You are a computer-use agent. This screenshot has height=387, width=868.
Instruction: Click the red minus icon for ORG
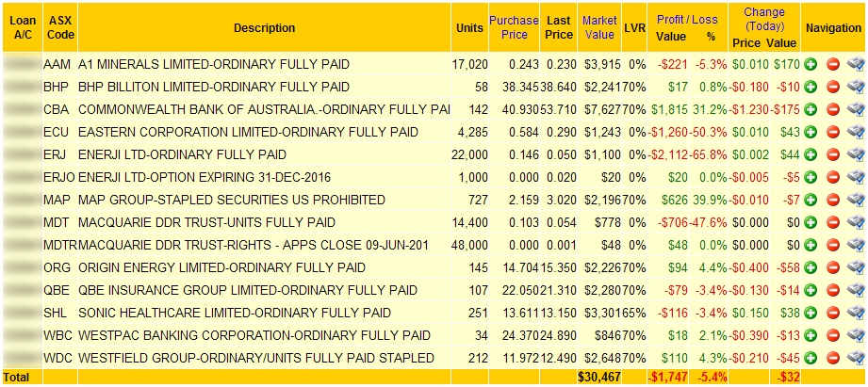point(833,267)
